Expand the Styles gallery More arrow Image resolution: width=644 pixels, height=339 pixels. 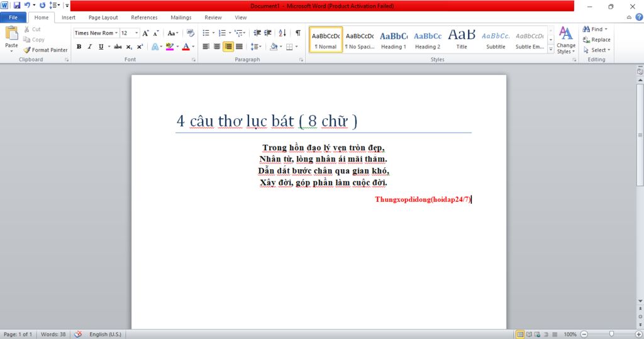551,49
